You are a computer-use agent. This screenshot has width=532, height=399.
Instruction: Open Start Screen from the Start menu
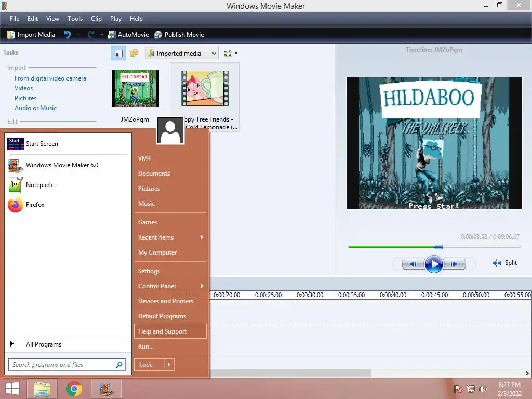click(67, 144)
